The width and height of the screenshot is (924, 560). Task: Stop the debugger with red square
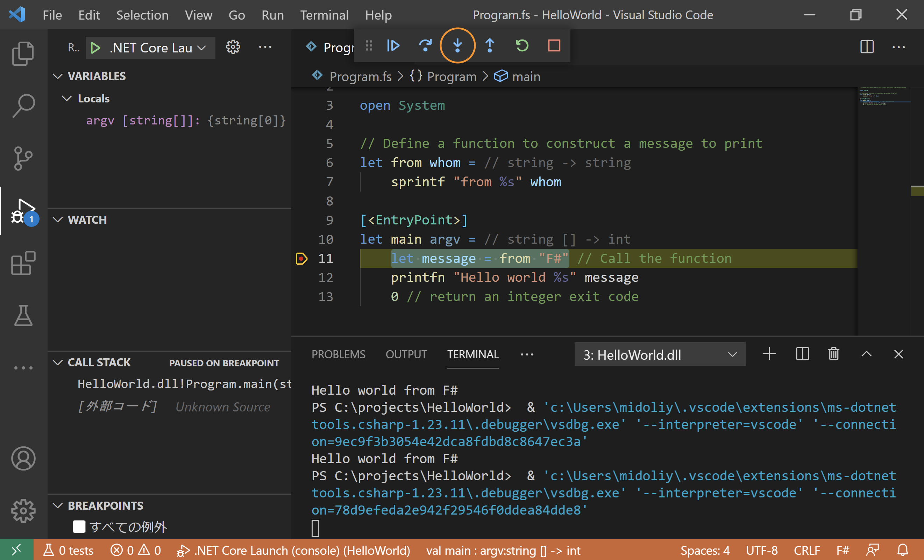(554, 46)
